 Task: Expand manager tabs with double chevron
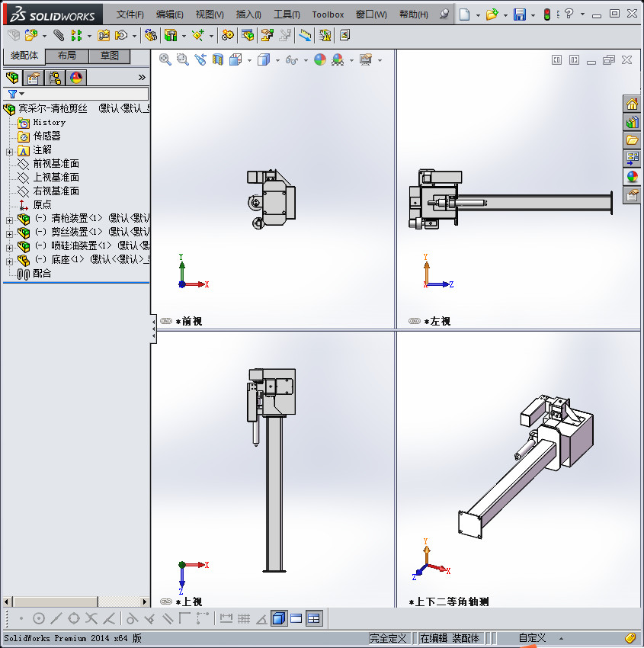coord(142,77)
